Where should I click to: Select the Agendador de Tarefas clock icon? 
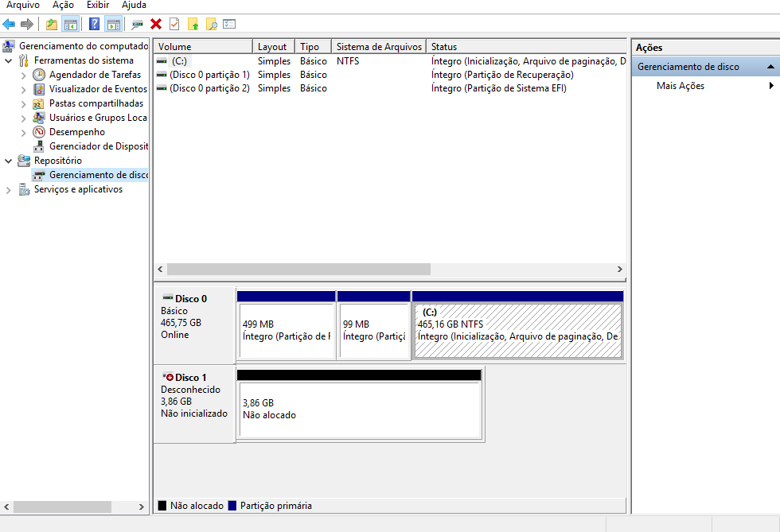point(39,75)
